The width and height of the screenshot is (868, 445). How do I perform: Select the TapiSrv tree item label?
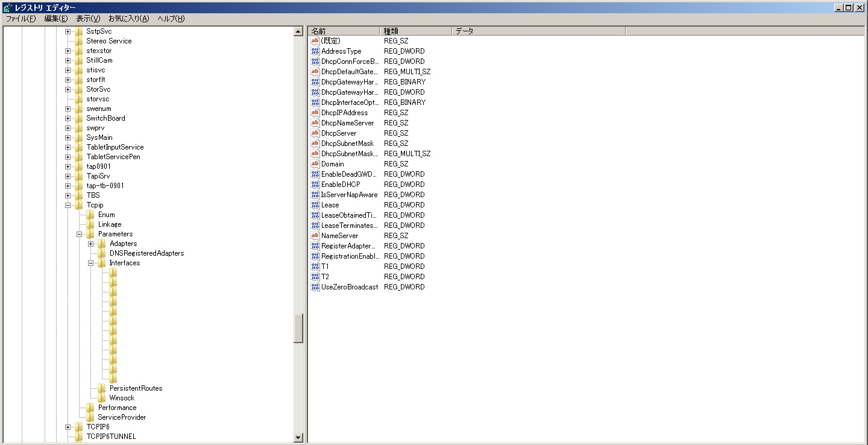click(x=98, y=176)
